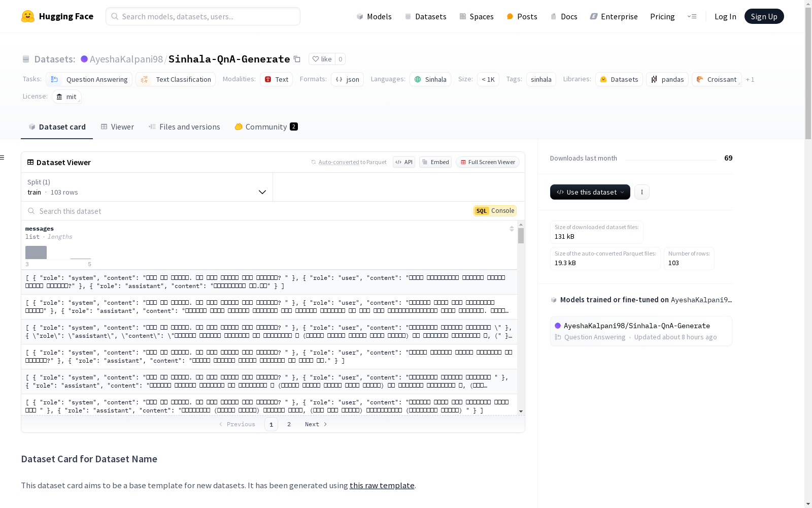
Task: Expand the train split dropdown
Action: tap(147, 187)
